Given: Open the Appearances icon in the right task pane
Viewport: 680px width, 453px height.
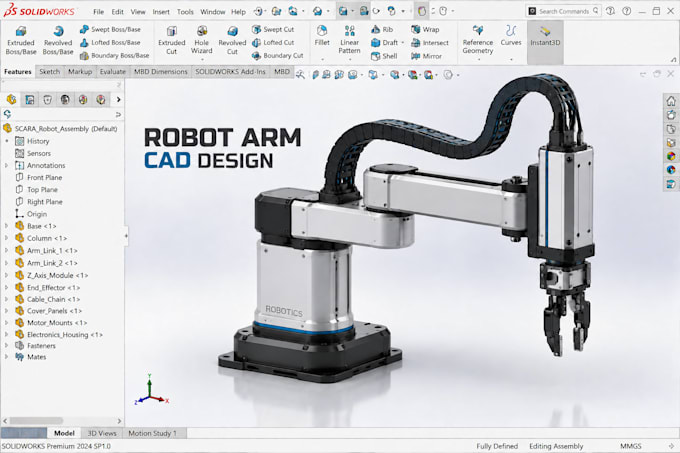Looking at the screenshot, I should (x=671, y=156).
